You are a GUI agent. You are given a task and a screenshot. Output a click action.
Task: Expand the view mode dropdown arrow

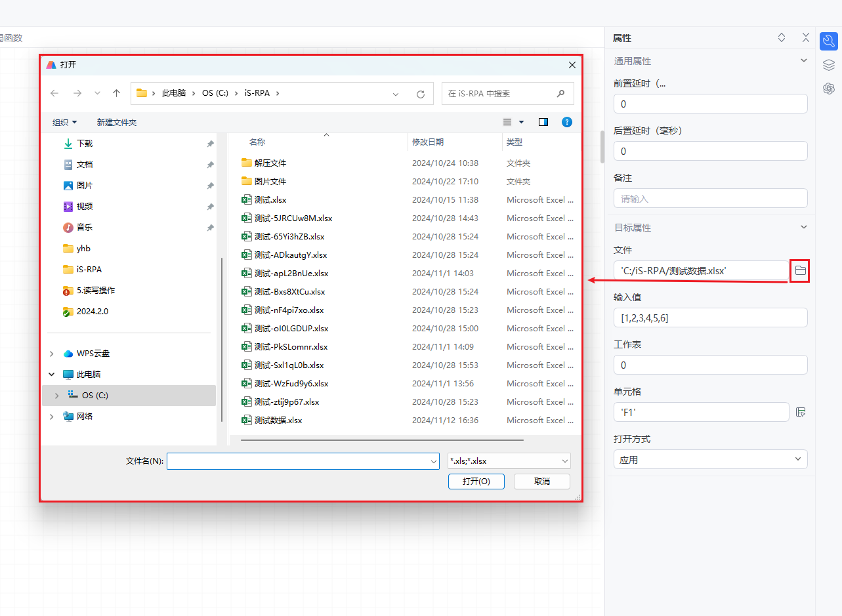[522, 122]
